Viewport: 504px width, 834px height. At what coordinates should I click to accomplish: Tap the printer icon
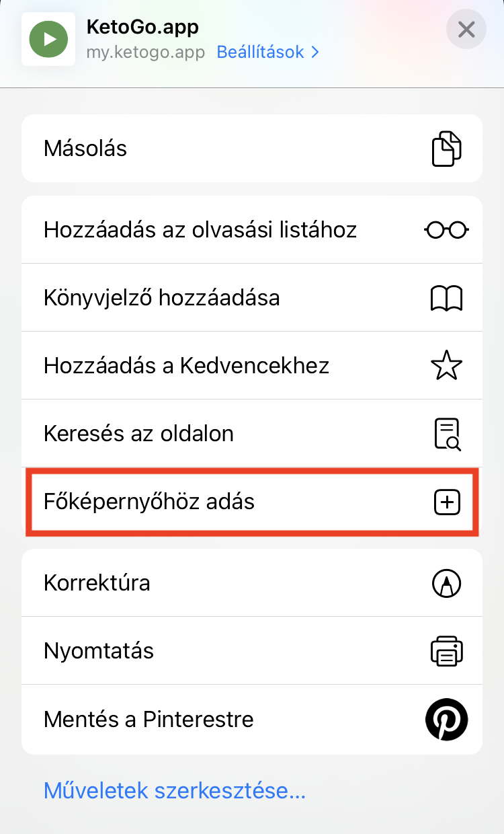click(446, 651)
